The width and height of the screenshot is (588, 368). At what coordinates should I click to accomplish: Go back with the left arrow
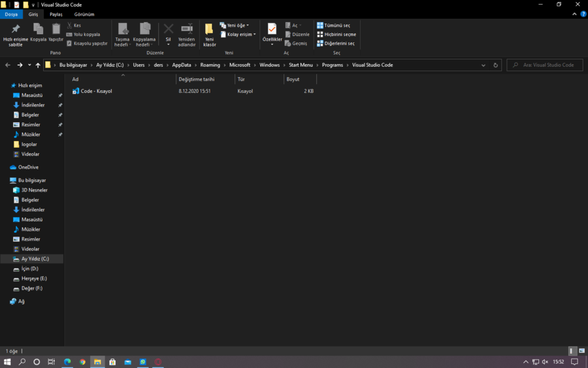tap(7, 65)
